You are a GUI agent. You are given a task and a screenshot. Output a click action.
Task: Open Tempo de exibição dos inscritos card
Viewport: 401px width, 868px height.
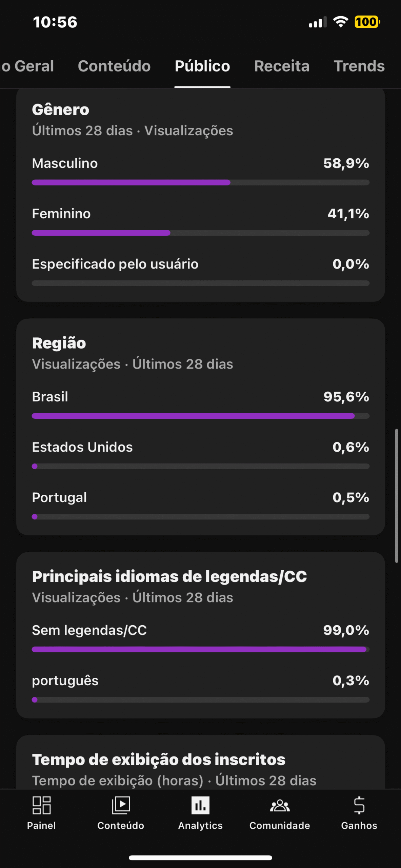click(159, 759)
